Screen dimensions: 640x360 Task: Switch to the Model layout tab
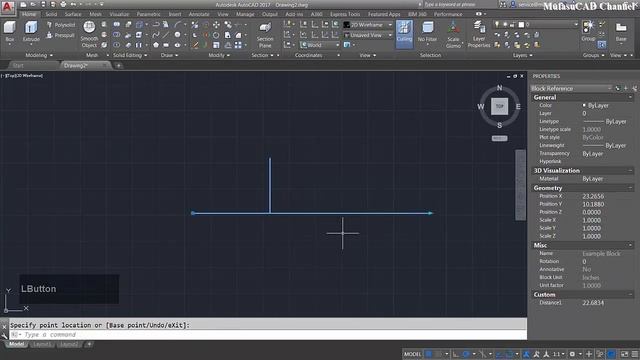tap(16, 344)
